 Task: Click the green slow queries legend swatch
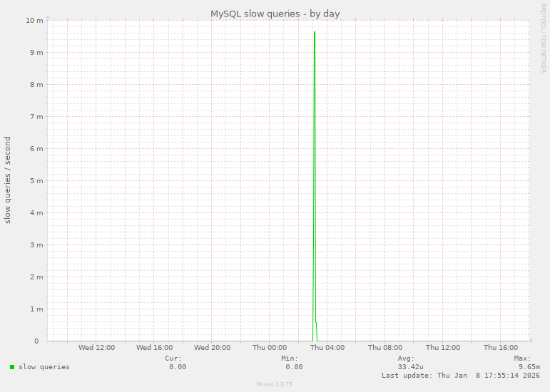coord(12,367)
